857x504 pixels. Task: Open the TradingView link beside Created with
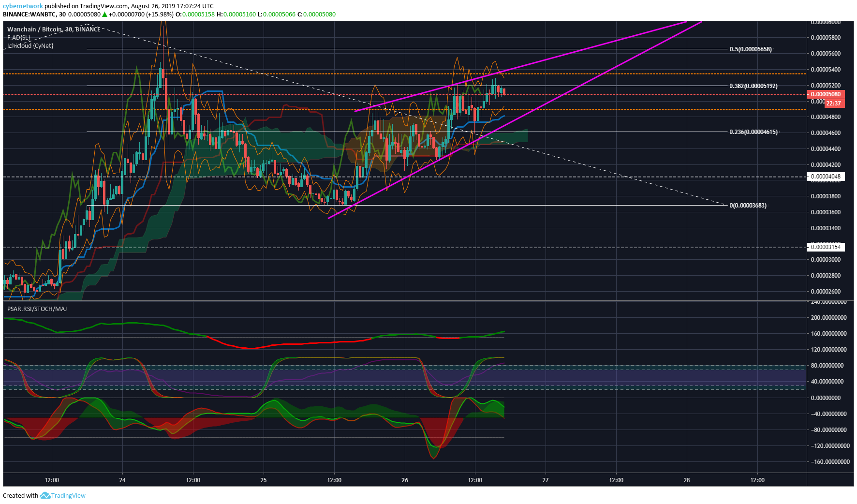tap(68, 495)
